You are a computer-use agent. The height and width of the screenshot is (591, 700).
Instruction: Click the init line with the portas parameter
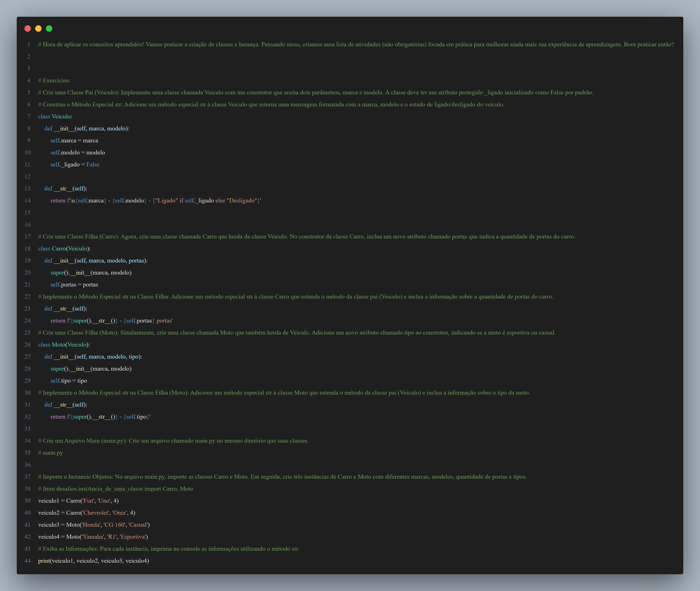pos(96,260)
